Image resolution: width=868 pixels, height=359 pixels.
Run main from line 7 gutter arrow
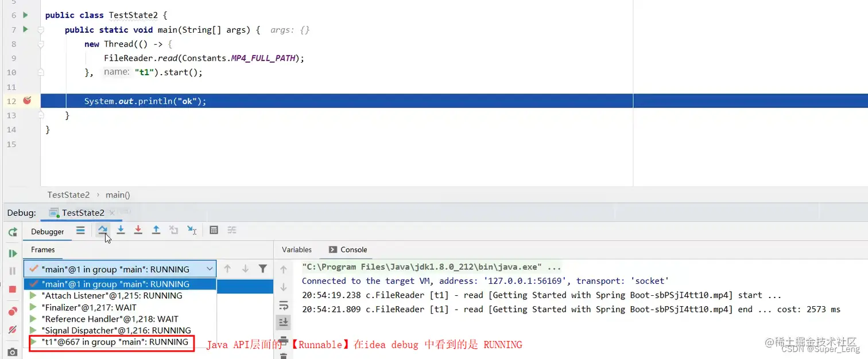click(x=25, y=29)
